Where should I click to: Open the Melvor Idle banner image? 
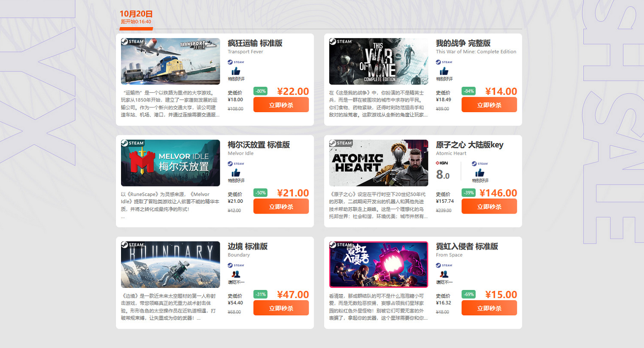[x=170, y=163]
